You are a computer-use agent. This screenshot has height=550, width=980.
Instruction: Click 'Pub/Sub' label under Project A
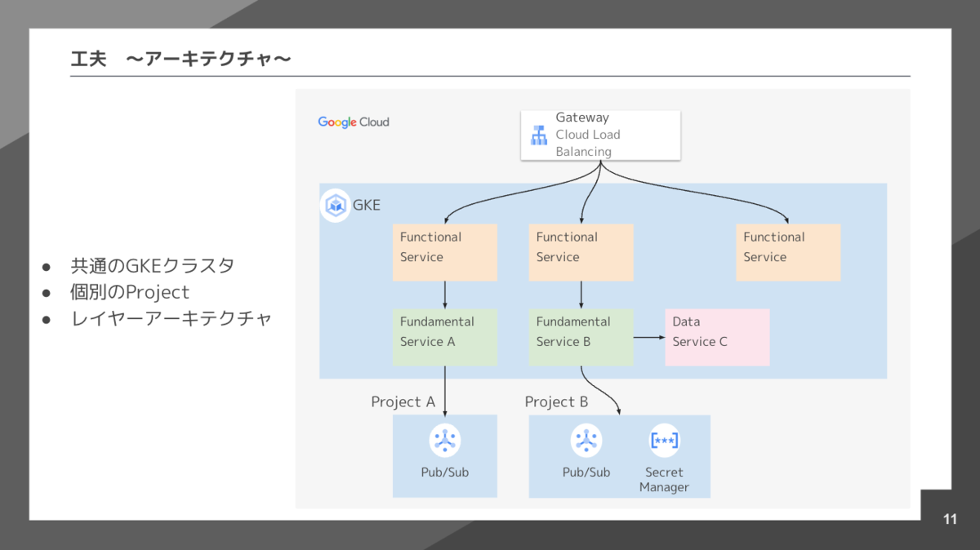445,472
